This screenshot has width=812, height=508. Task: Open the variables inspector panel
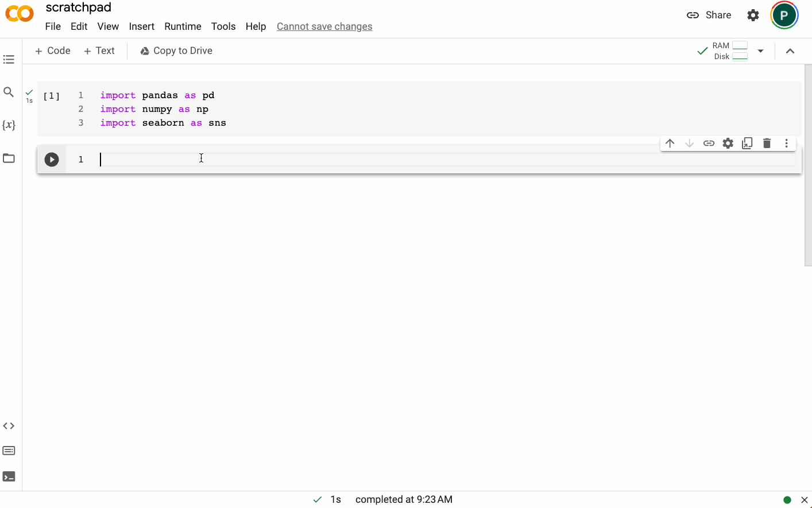tap(9, 125)
